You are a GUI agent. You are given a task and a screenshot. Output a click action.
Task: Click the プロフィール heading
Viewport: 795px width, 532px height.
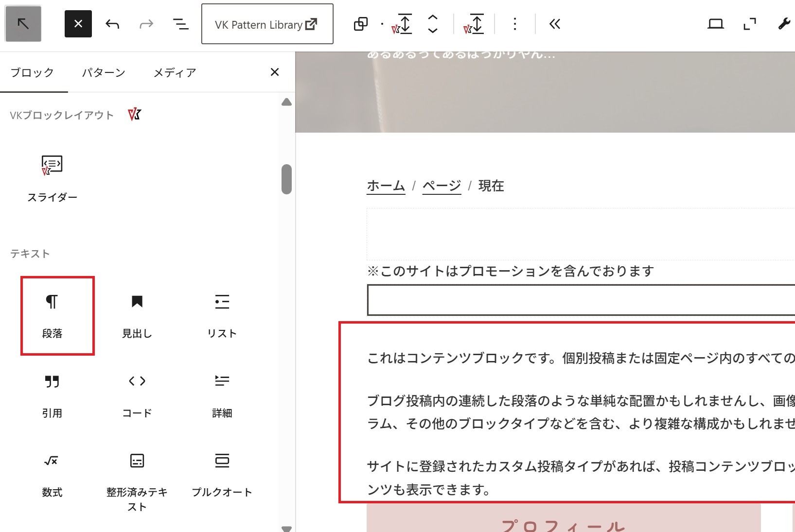coord(564,526)
